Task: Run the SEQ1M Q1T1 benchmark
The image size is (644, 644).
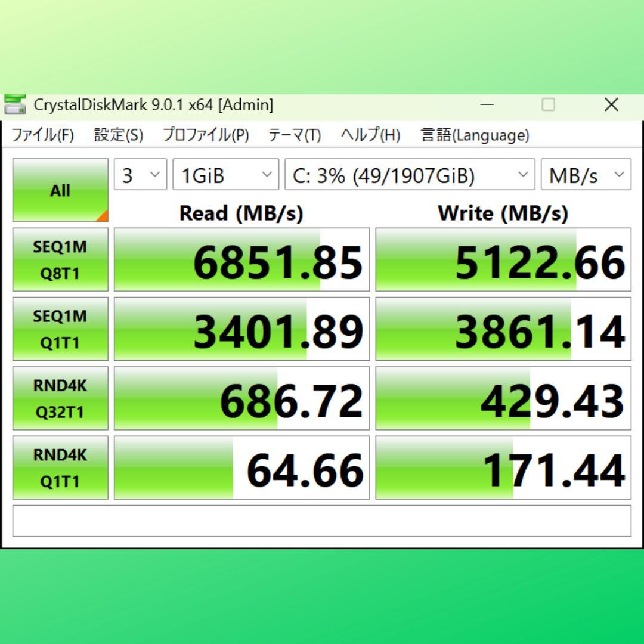Action: pos(60,328)
